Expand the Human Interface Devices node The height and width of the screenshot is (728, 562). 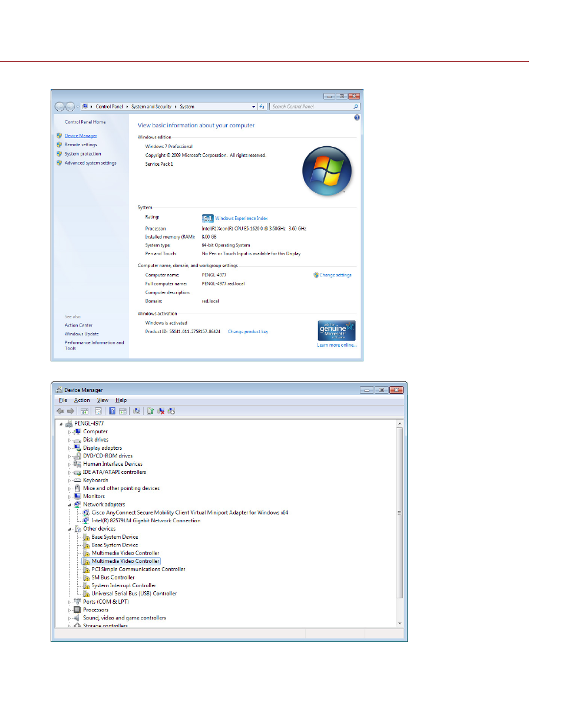pyautogui.click(x=69, y=465)
